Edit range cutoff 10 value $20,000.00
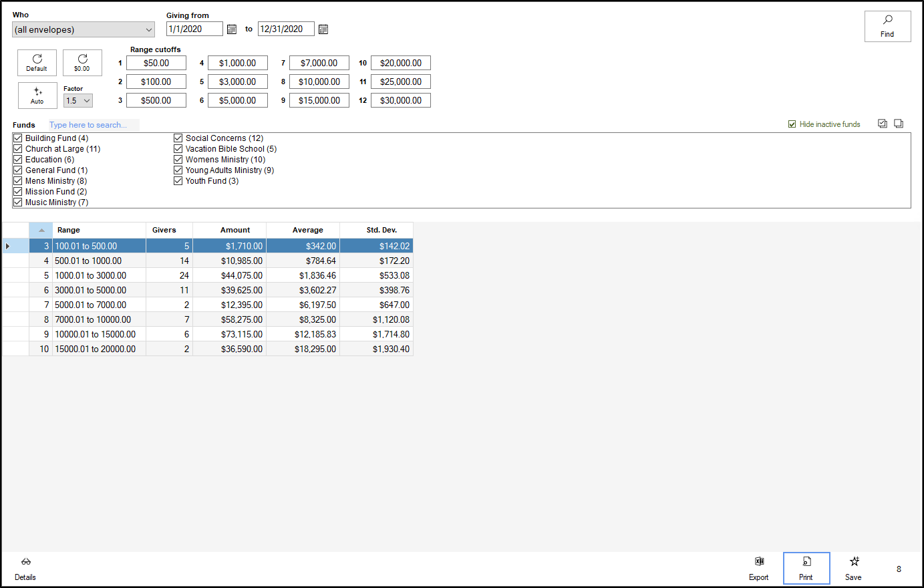Screen dimensions: 924x588 point(401,63)
